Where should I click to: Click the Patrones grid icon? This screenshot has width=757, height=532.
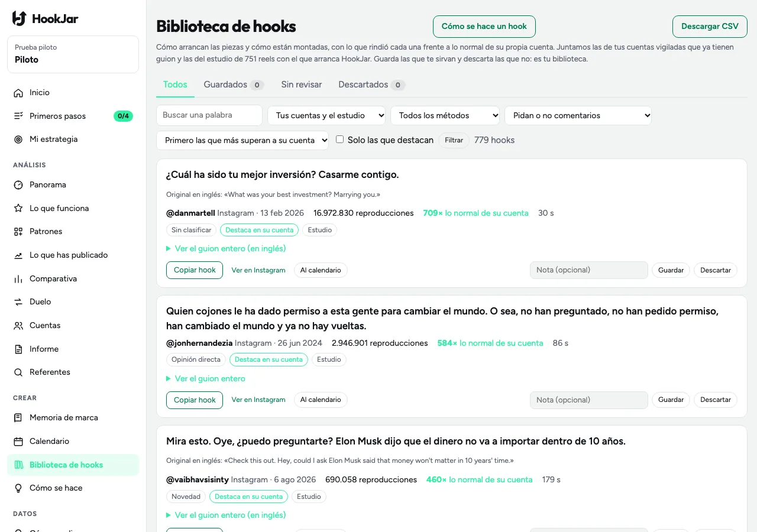(x=18, y=232)
